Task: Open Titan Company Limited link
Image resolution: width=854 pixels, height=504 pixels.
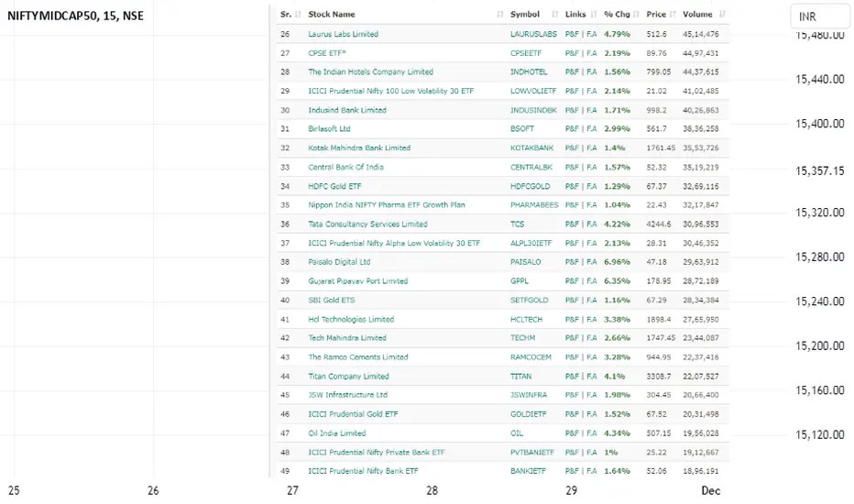Action: [x=348, y=376]
